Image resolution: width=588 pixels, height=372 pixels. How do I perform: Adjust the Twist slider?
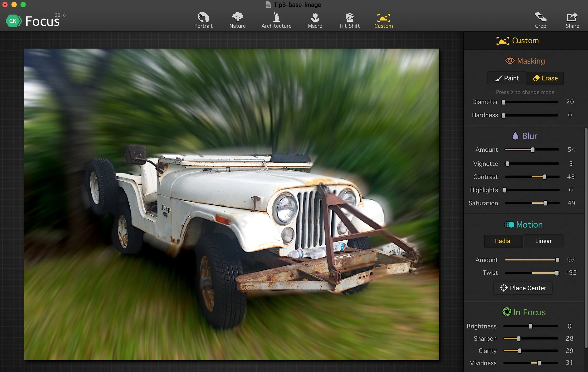pos(532,273)
